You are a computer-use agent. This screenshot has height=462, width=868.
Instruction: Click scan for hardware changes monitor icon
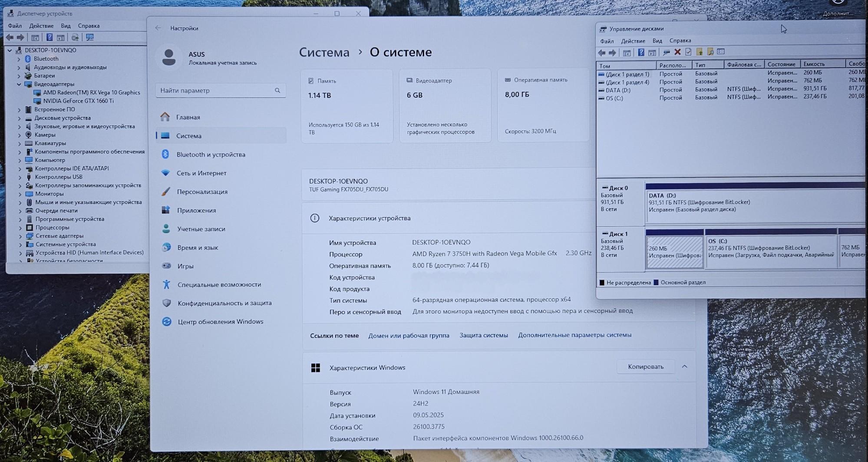(90, 37)
